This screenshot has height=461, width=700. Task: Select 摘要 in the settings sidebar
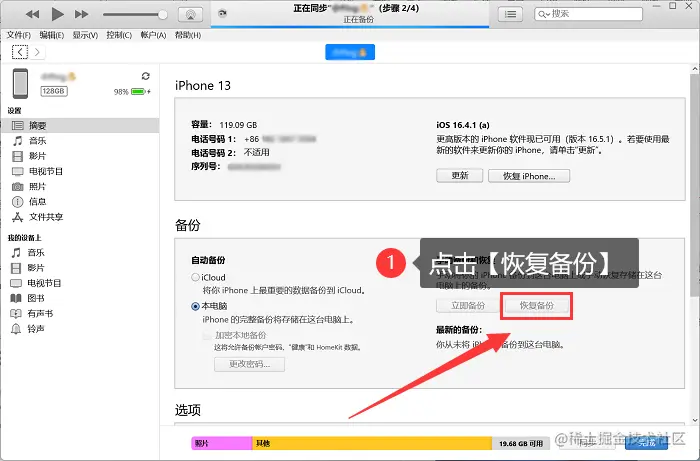click(80, 125)
